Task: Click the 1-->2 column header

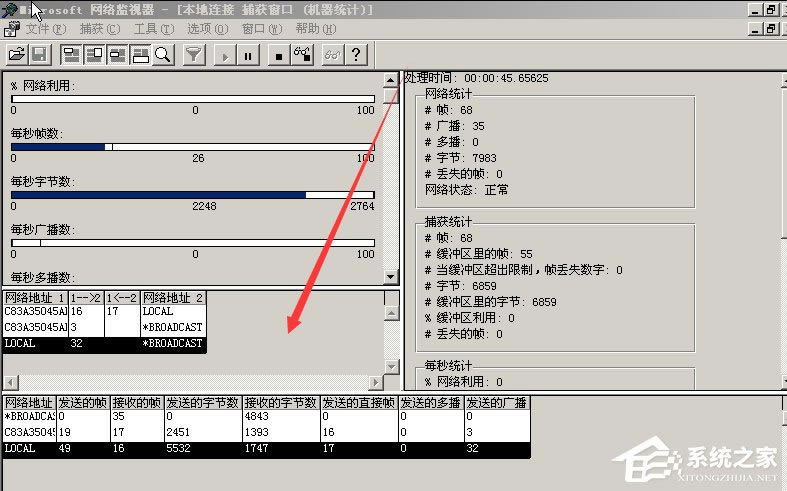Action: coord(86,297)
